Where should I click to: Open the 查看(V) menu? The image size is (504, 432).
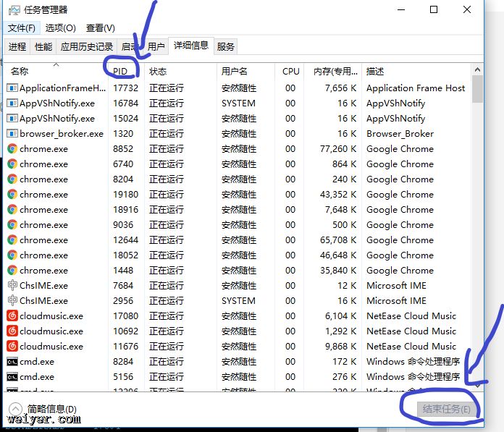[100, 28]
